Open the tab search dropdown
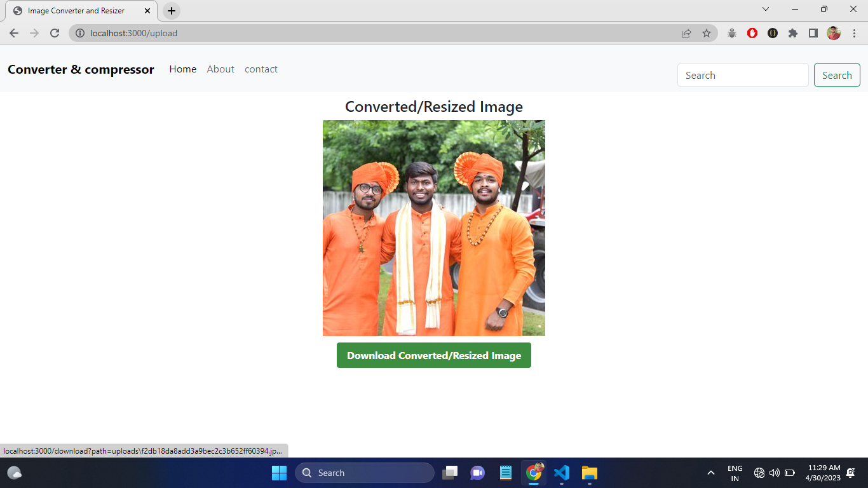This screenshot has height=488, width=868. [766, 9]
